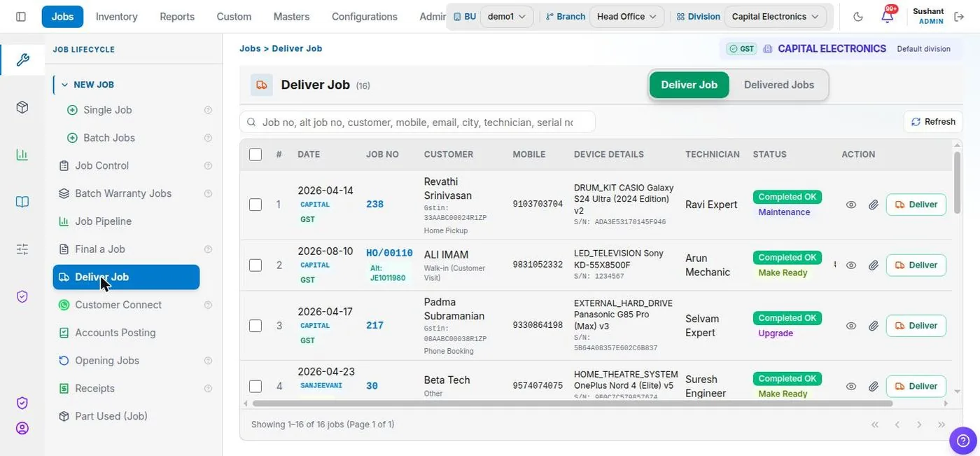The image size is (980, 456).
Task: Open the Division Capital Electronics dropdown
Action: click(775, 16)
